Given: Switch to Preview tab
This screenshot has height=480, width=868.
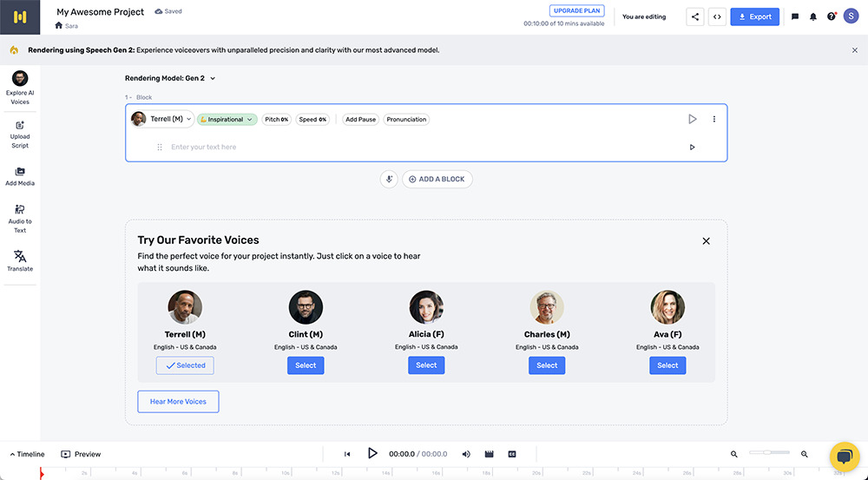Looking at the screenshot, I should [x=81, y=454].
